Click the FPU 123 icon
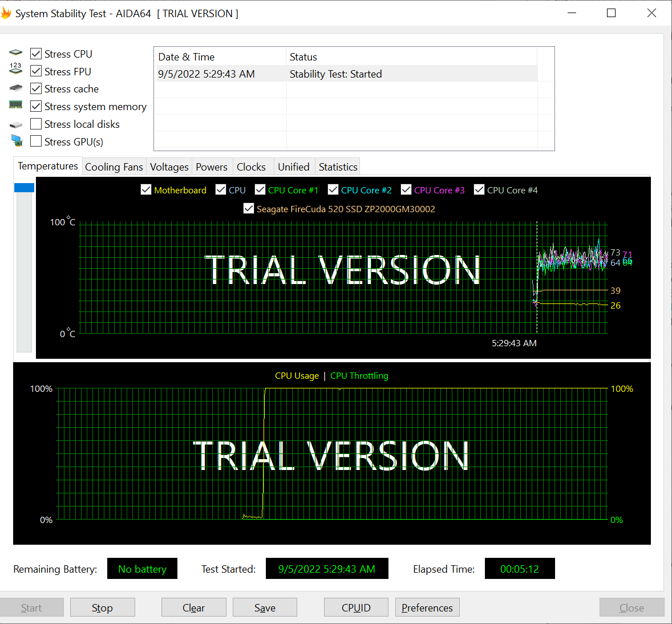Image resolution: width=672 pixels, height=624 pixels. coord(16,69)
